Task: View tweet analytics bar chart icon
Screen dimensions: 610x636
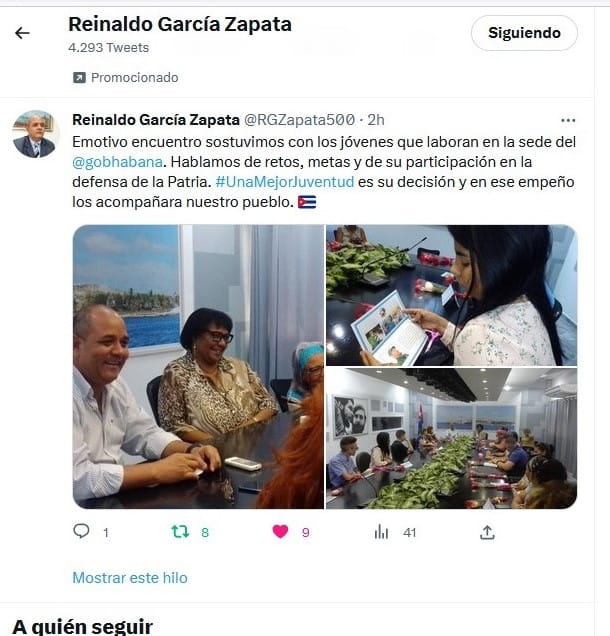Action: pyautogui.click(x=381, y=532)
